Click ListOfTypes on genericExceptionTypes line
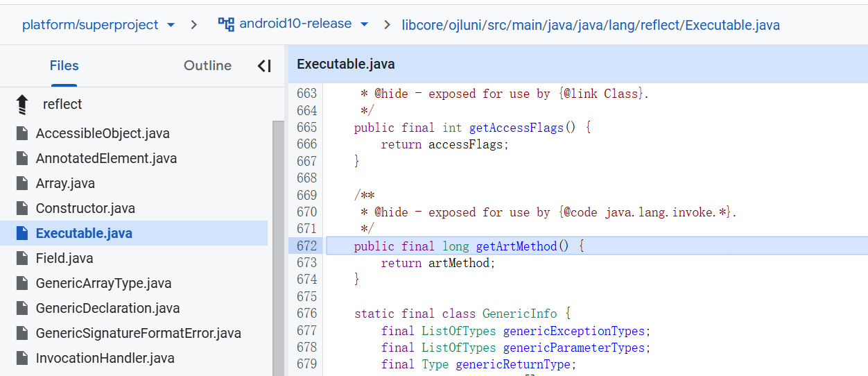Image resolution: width=868 pixels, height=376 pixels. point(459,331)
